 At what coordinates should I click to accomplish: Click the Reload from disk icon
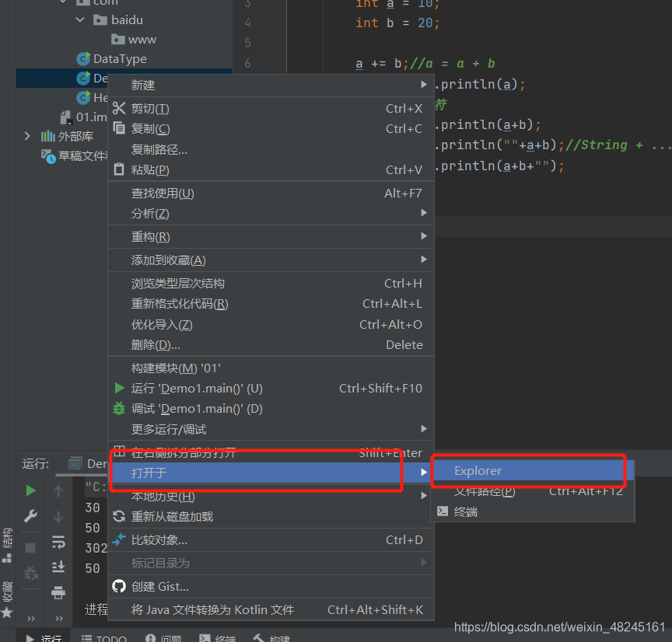119,516
